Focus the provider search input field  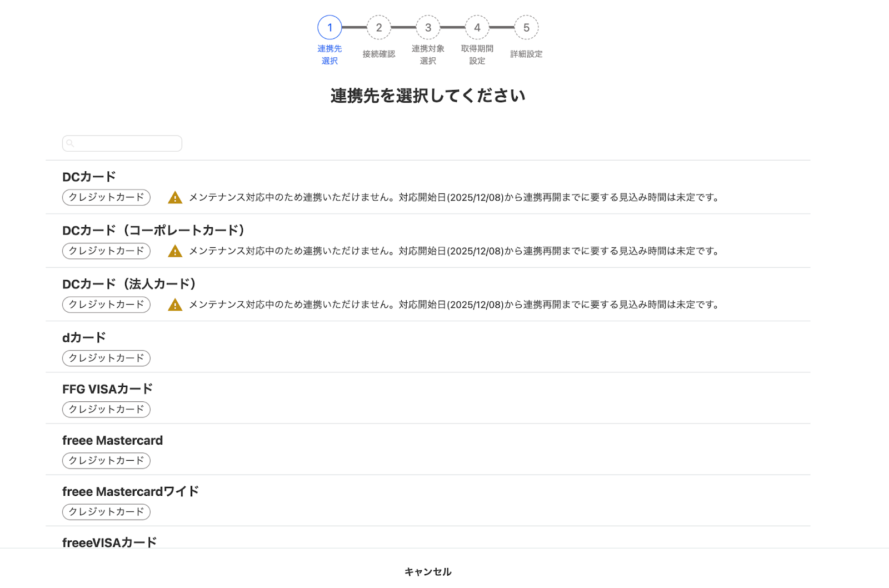[x=122, y=143]
